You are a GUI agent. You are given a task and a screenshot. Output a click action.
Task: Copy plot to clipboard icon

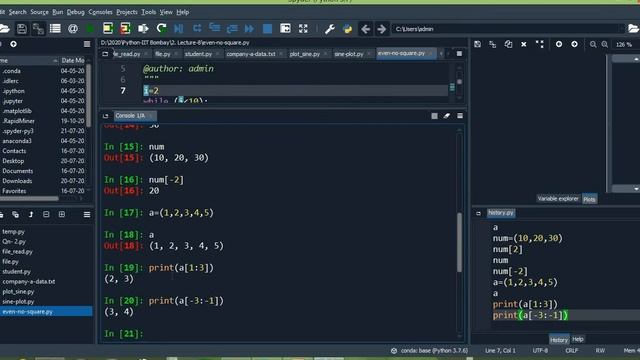(x=508, y=44)
